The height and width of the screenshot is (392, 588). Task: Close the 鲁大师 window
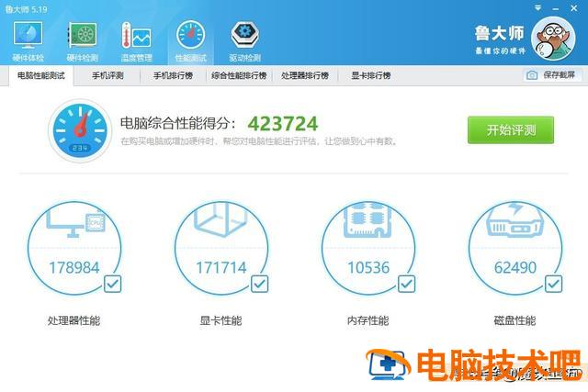tap(573, 8)
